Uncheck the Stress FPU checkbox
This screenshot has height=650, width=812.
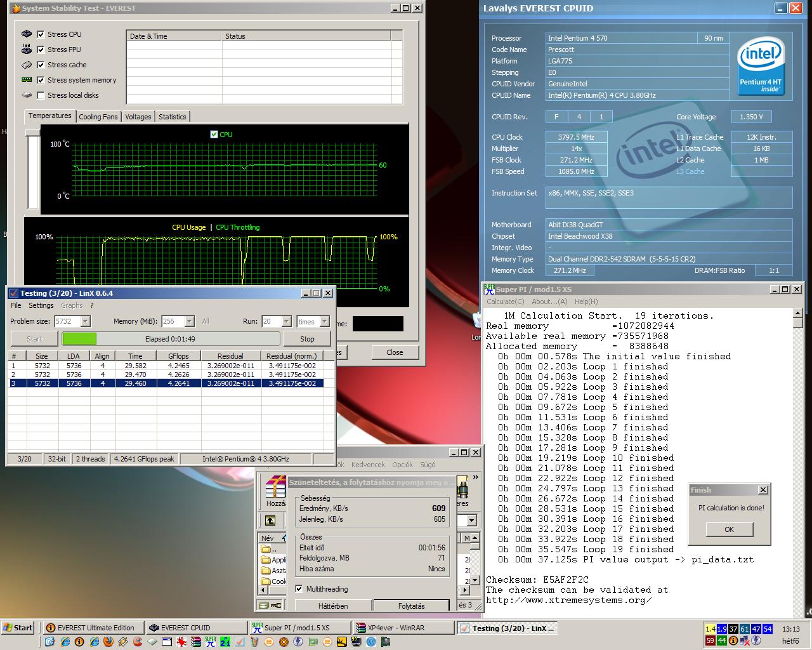pyautogui.click(x=41, y=50)
